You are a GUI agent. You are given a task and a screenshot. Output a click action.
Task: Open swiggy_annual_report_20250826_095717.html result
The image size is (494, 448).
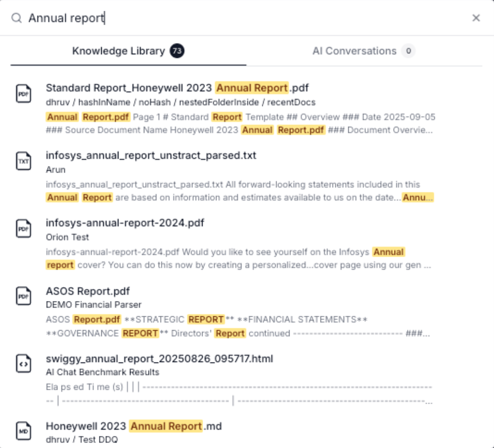pos(160,358)
